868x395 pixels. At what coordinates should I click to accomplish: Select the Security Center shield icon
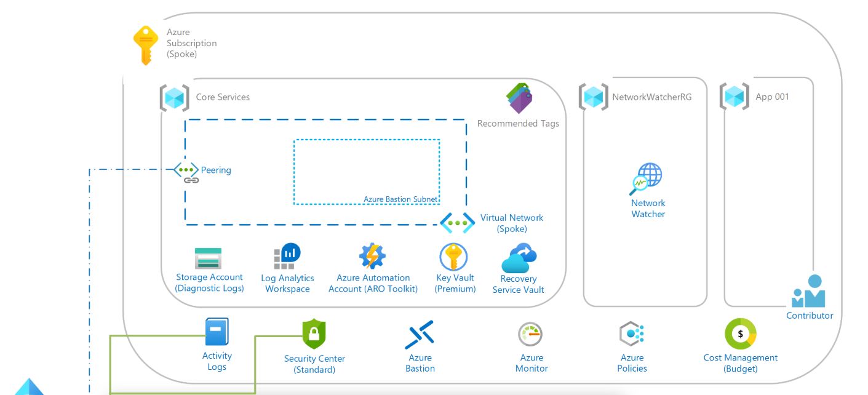(314, 334)
